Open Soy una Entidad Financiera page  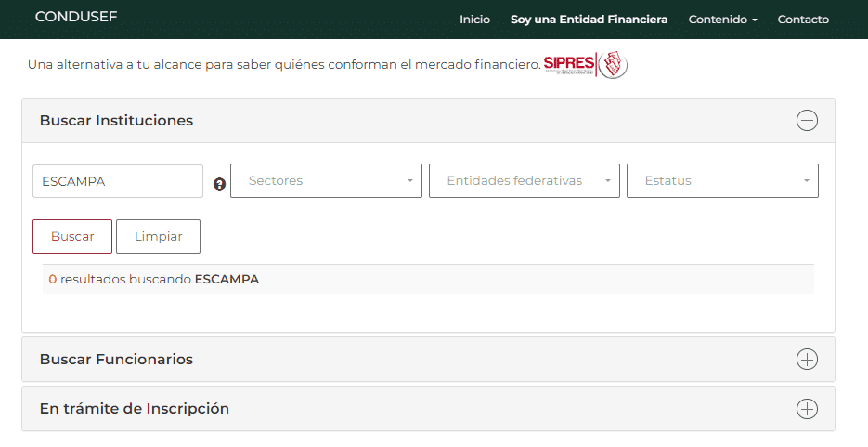[x=589, y=20]
